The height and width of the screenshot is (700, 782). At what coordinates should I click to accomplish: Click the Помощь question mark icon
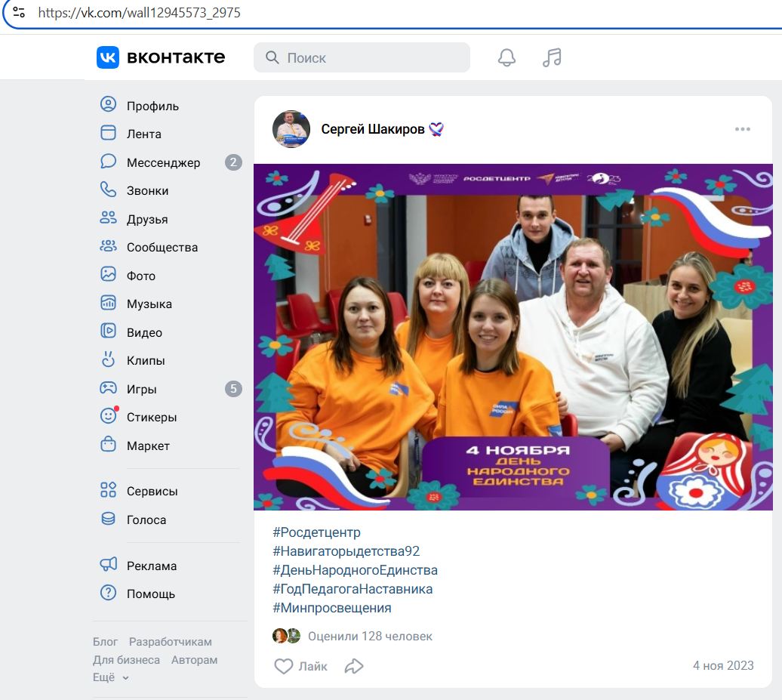click(108, 593)
